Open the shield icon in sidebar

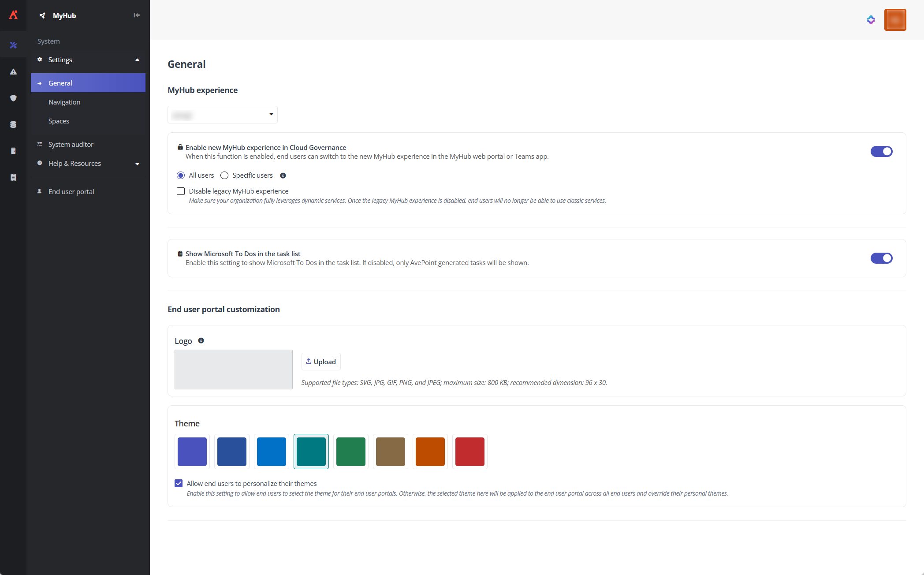(x=13, y=98)
